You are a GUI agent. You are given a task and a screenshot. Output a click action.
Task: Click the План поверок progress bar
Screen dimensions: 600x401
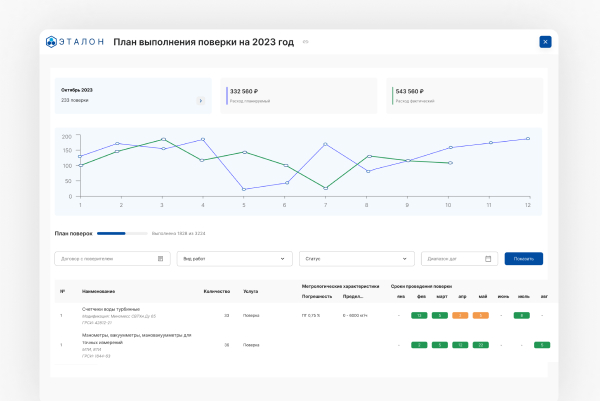click(122, 233)
